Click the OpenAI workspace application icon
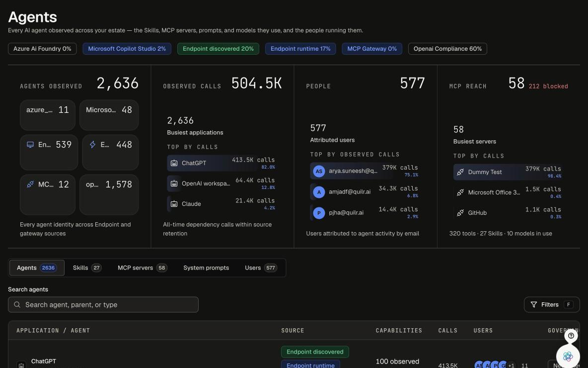This screenshot has width=588, height=368. click(x=174, y=183)
